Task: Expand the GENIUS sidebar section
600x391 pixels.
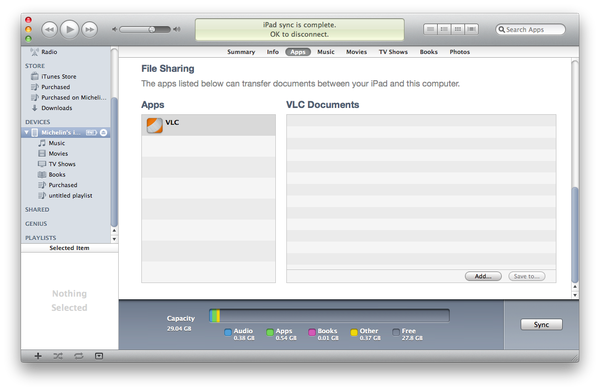Action: (x=36, y=224)
